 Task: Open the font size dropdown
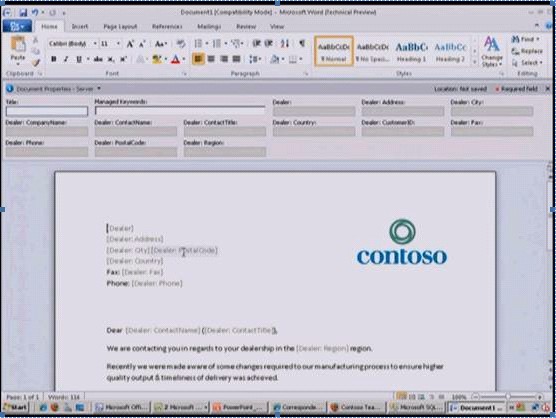tap(118, 44)
